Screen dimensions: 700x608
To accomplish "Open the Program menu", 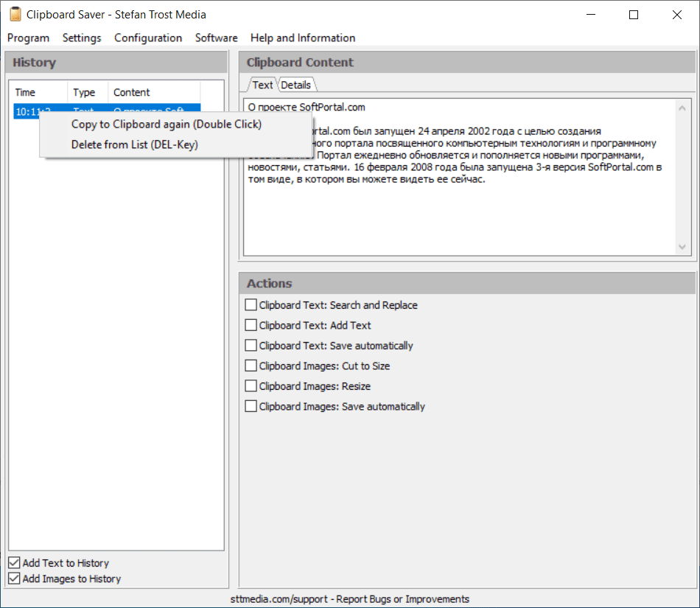I will 28,38.
